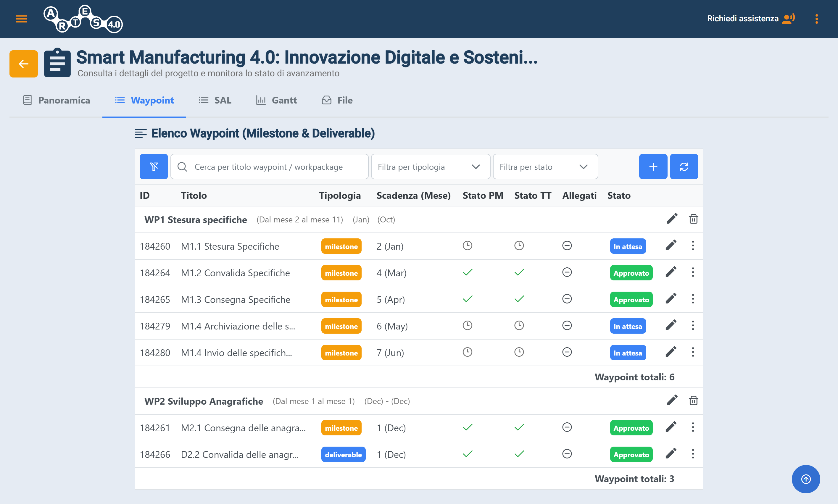
Task: Edit waypoint M1.2 Convalida Specifiche
Action: pos(671,272)
